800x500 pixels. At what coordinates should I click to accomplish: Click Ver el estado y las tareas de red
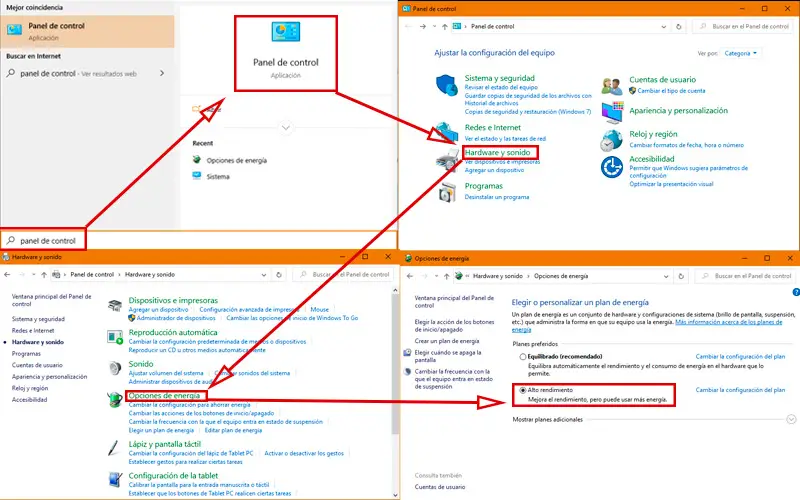tap(505, 139)
